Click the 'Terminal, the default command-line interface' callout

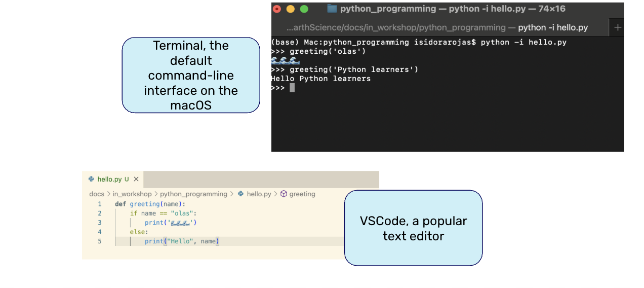pyautogui.click(x=191, y=75)
